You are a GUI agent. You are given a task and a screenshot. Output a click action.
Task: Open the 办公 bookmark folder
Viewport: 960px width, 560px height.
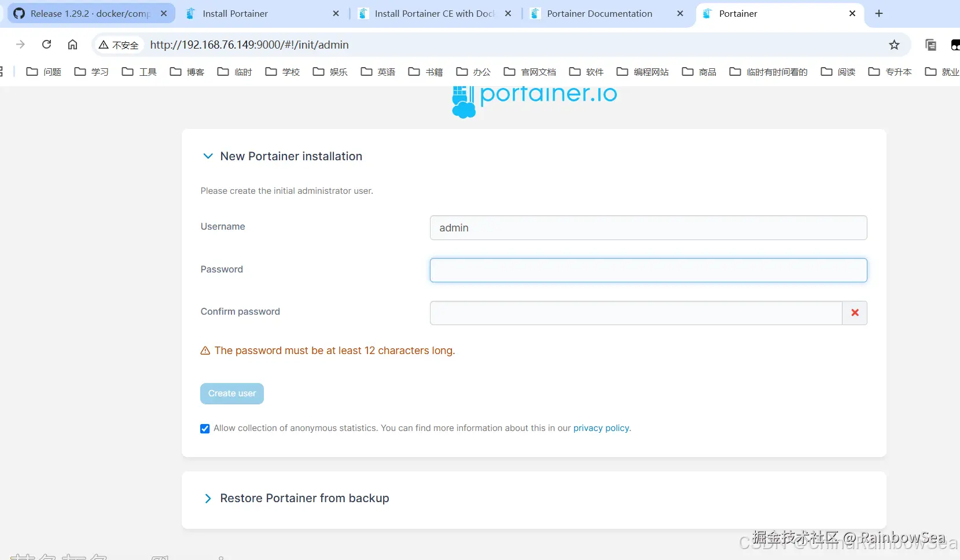473,72
